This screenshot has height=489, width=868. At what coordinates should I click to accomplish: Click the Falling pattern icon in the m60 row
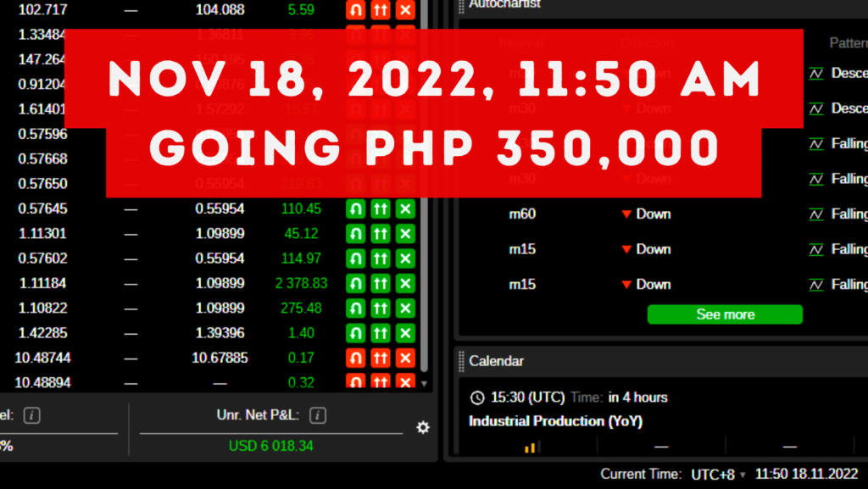(816, 214)
